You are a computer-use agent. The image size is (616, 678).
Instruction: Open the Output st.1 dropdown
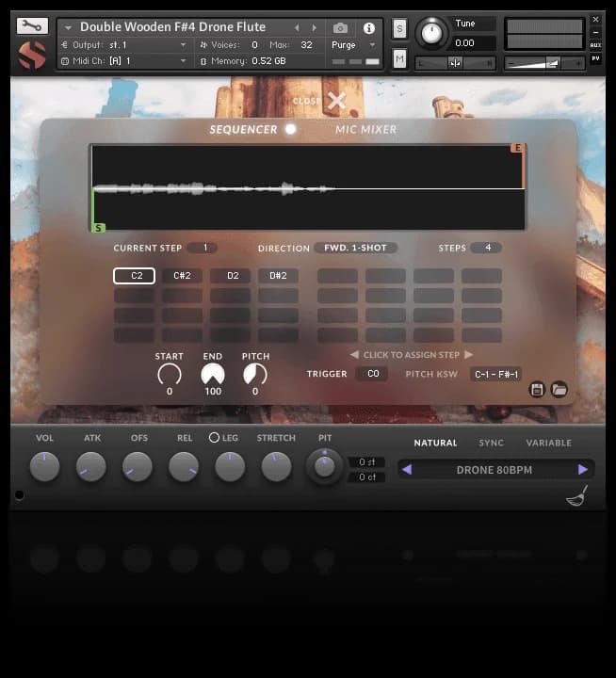click(124, 45)
